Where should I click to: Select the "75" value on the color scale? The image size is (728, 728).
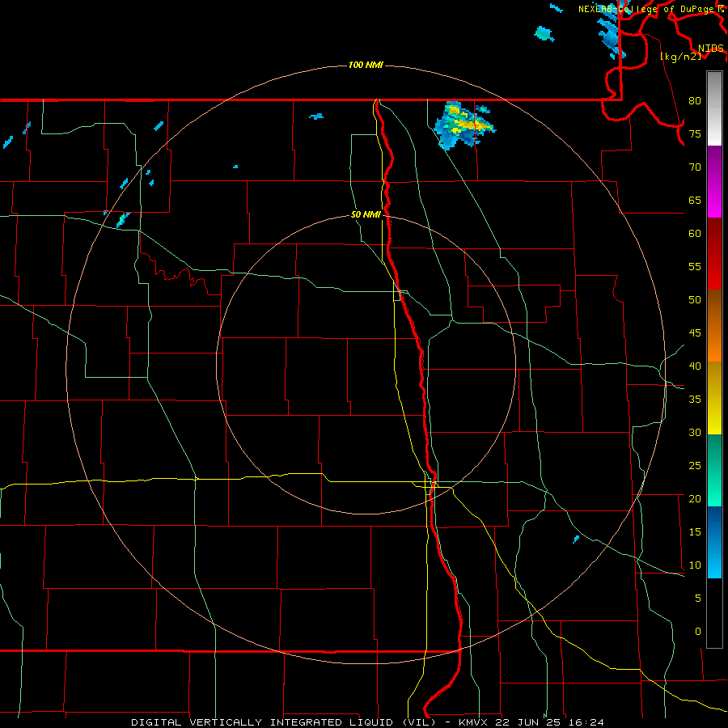pyautogui.click(x=695, y=134)
